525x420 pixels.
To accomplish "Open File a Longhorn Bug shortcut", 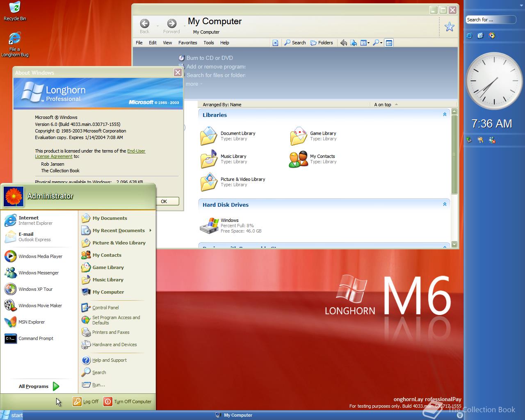I will 15,45.
